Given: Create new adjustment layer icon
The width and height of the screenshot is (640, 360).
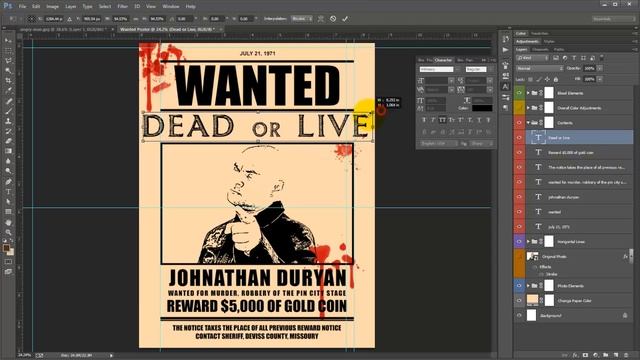Looking at the screenshot, I should click(596, 355).
